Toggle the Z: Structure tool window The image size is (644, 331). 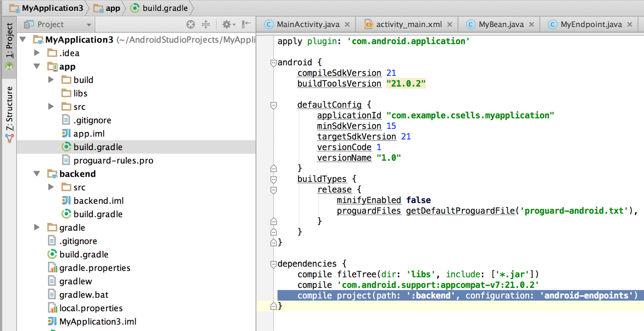click(9, 114)
